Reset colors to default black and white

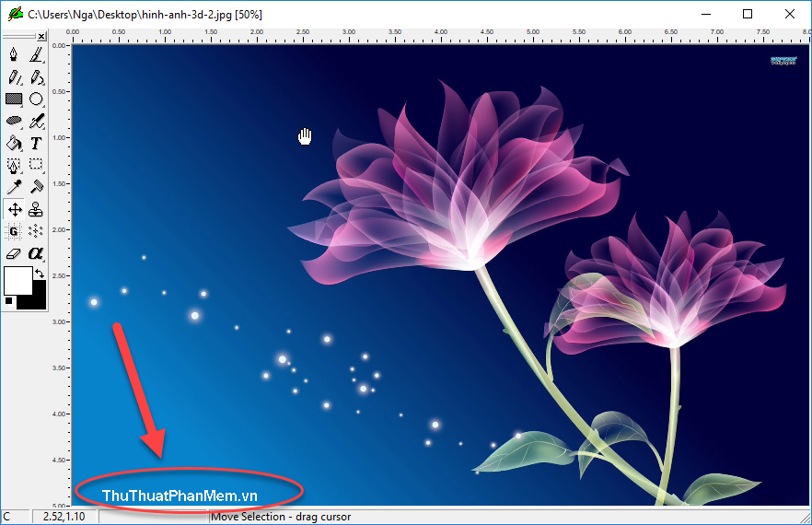pos(9,300)
